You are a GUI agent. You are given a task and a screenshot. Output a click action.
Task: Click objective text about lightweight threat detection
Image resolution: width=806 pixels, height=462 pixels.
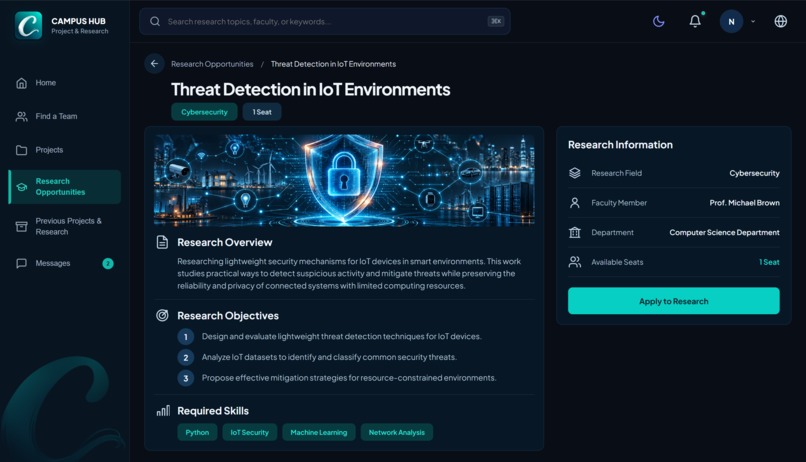tap(341, 337)
